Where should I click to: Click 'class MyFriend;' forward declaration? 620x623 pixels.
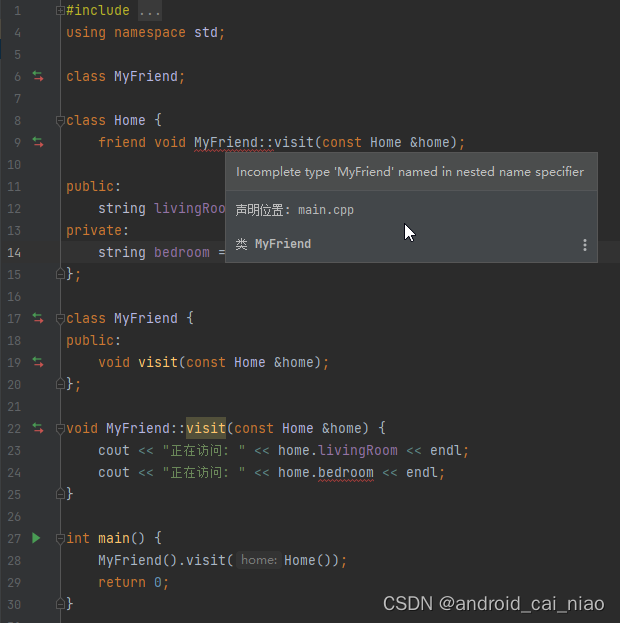[126, 76]
